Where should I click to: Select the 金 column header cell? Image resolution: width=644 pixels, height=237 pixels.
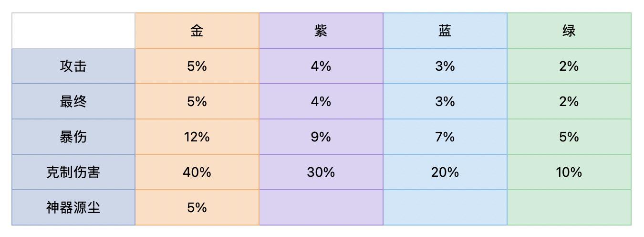click(x=197, y=31)
